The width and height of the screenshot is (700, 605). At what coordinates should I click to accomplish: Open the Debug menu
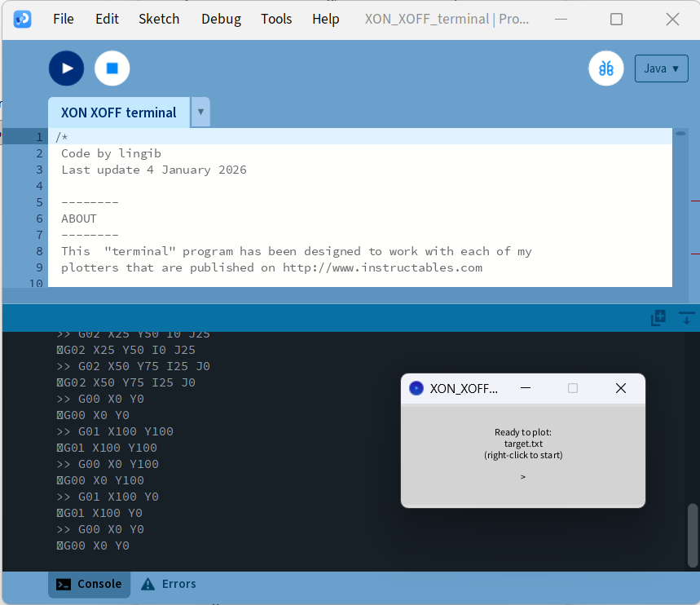point(222,20)
